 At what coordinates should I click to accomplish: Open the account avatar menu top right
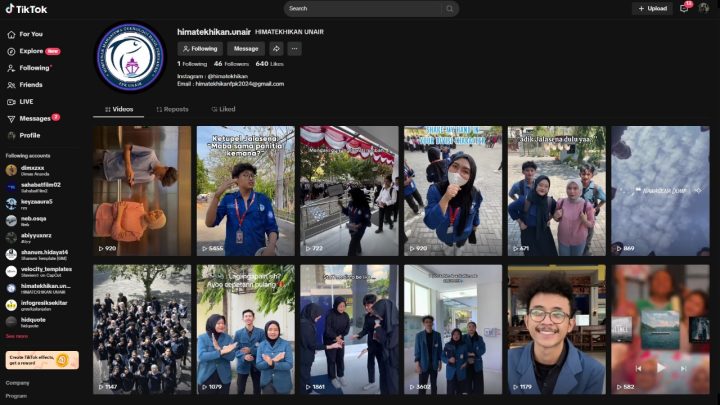point(704,8)
